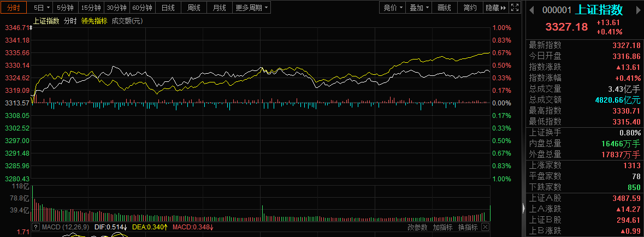Toggle 简约 simple view mode
The width and height of the screenshot is (644, 237).
point(470,8)
